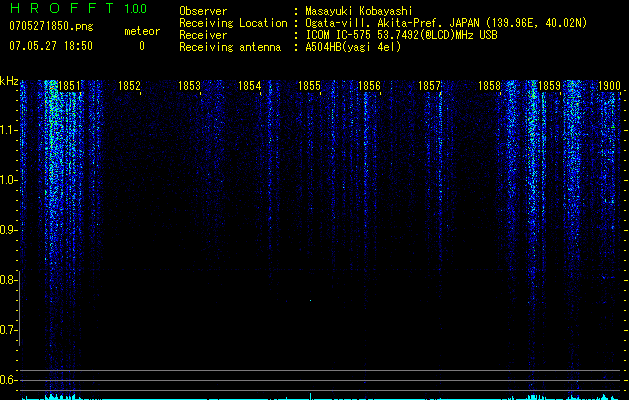Screen dimensions: 629x400
Task: Click the Observer field label
Action: click(x=203, y=12)
